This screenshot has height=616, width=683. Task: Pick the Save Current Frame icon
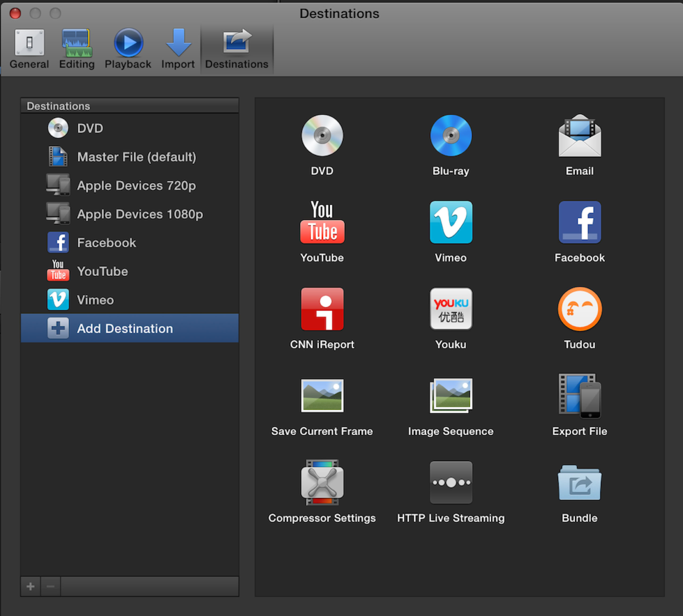(x=322, y=396)
